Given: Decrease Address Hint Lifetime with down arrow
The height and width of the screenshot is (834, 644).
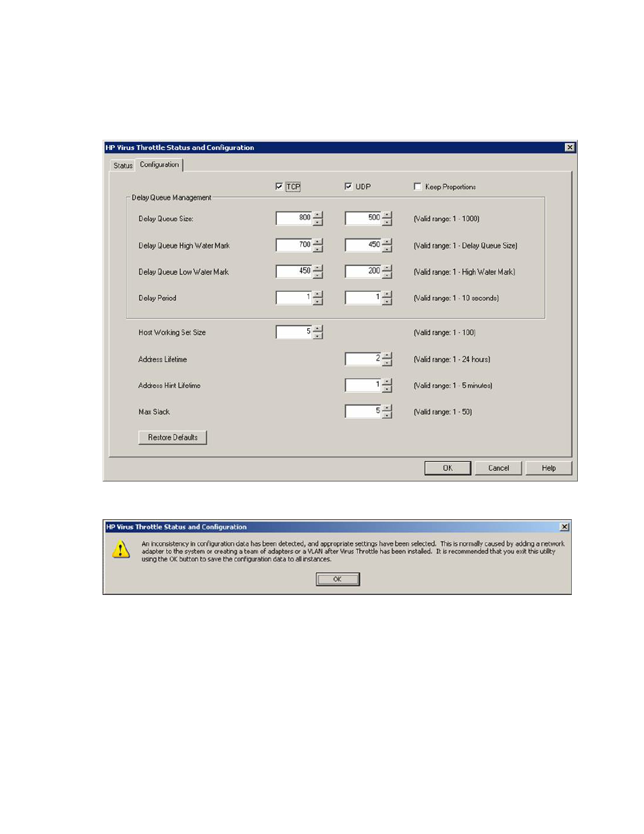Looking at the screenshot, I should point(387,389).
